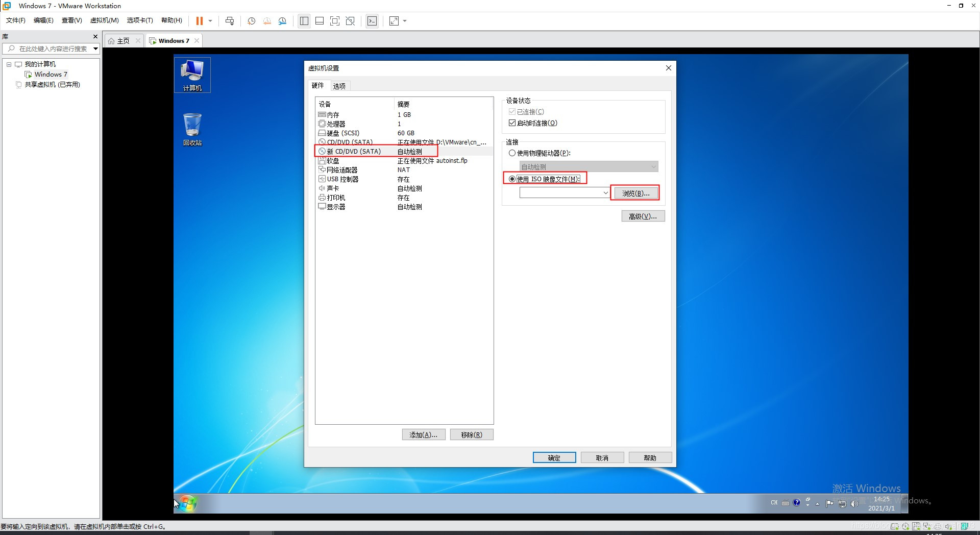The width and height of the screenshot is (980, 535).
Task: Revert to snapshot using the orange arrow clock icon
Action: point(267,21)
